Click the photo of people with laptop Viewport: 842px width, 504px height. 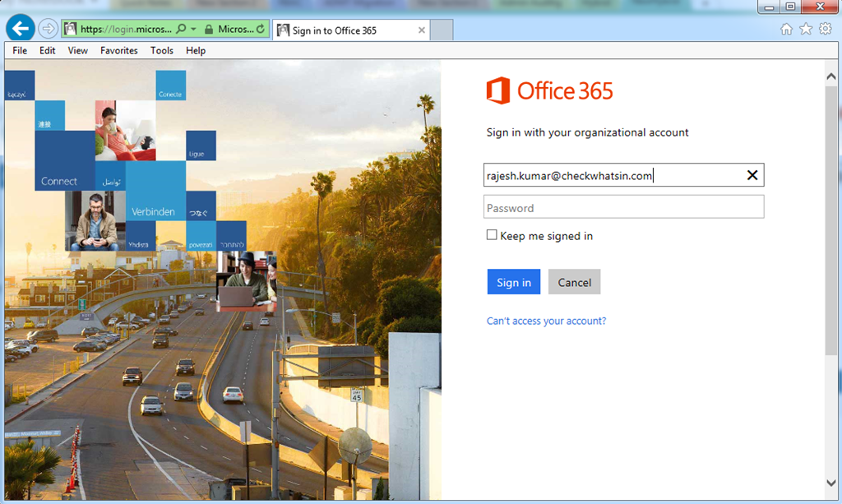click(247, 281)
